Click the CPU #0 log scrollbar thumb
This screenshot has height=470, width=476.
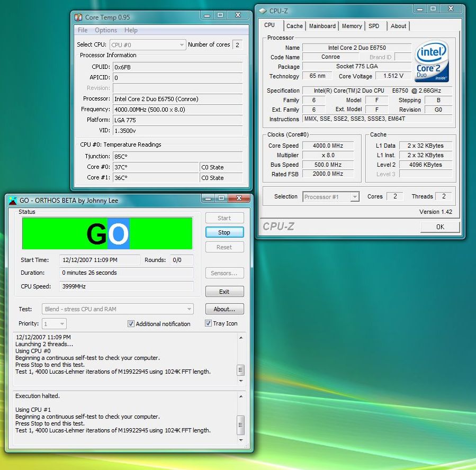coord(240,370)
